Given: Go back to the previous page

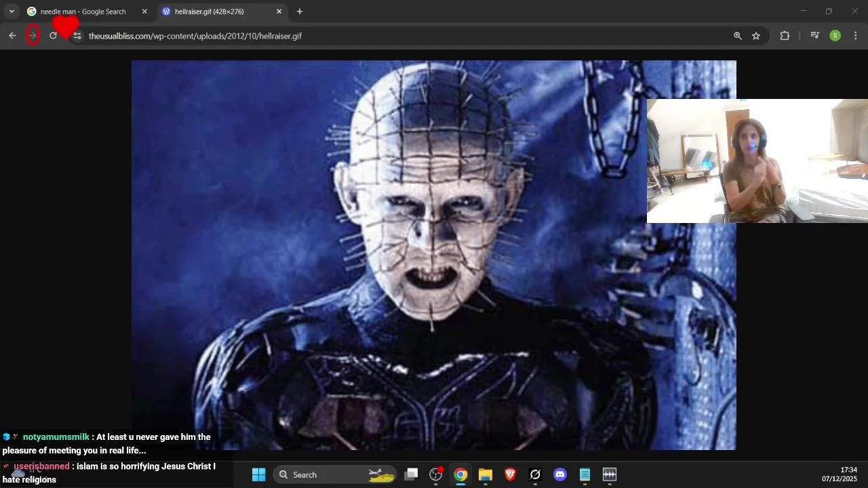Looking at the screenshot, I should point(12,35).
